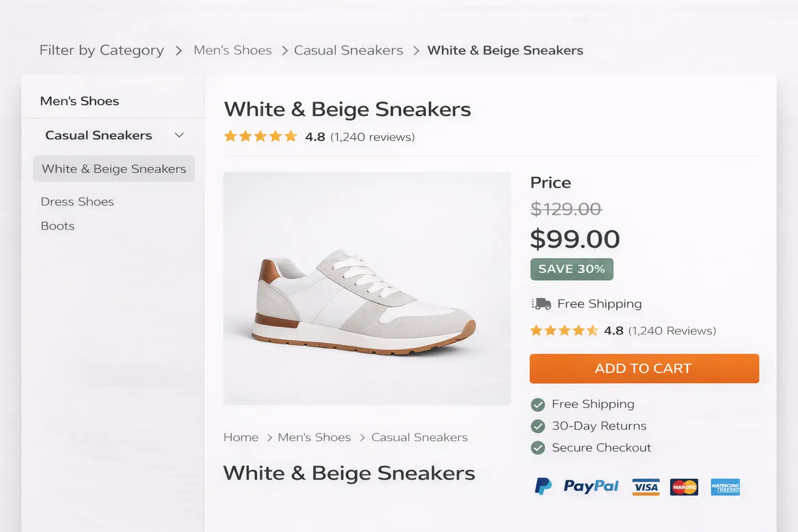The height and width of the screenshot is (532, 798).
Task: Click the truck icon beside Free Shipping
Action: (x=541, y=303)
